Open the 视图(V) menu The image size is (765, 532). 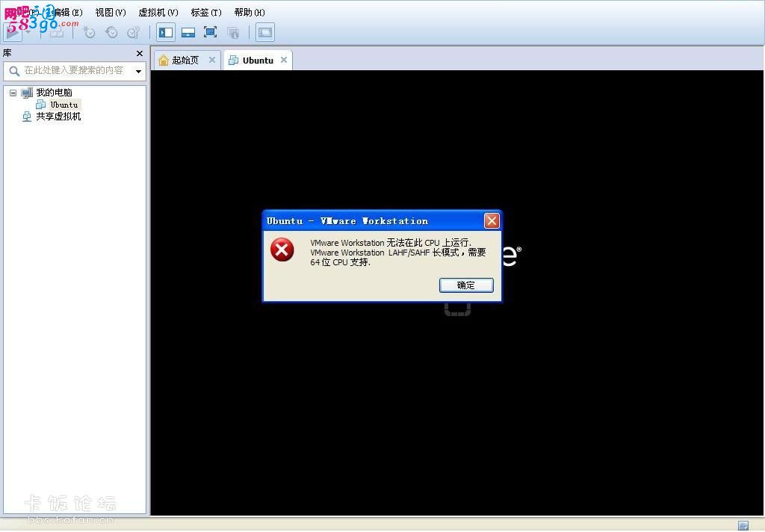click(111, 12)
